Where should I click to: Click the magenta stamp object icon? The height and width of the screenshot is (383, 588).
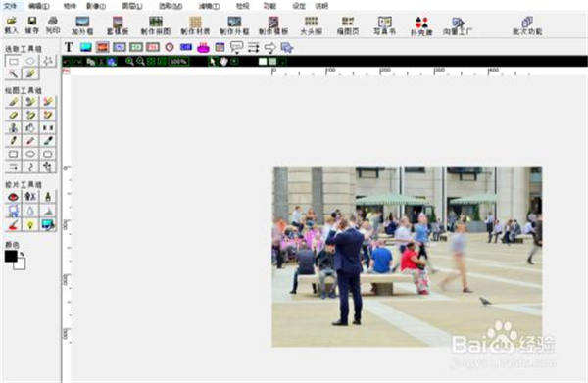click(x=203, y=48)
